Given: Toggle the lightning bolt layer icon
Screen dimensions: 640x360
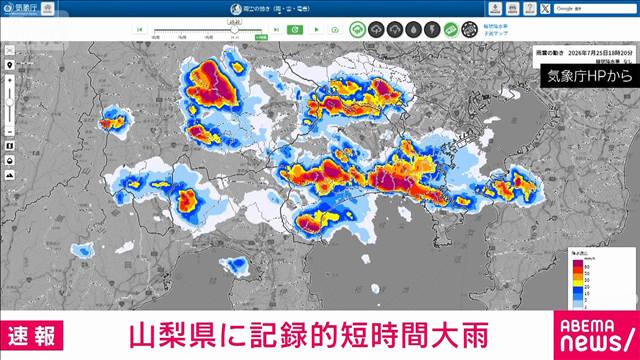Looking at the screenshot, I should pos(432,29).
